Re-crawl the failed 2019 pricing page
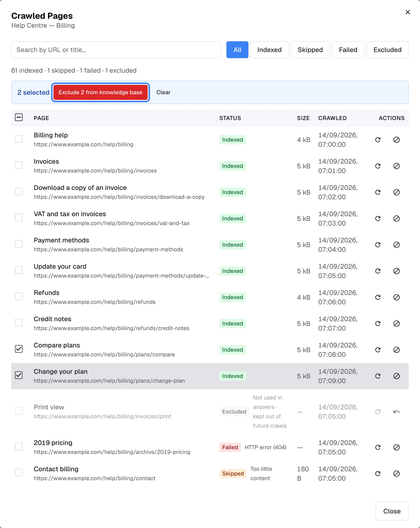The width and height of the screenshot is (420, 528). click(378, 447)
